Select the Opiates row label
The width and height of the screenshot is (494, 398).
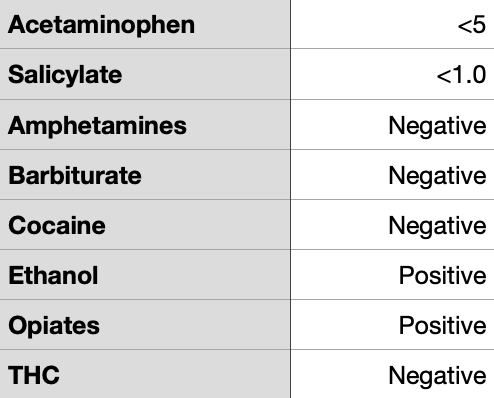[54, 326]
